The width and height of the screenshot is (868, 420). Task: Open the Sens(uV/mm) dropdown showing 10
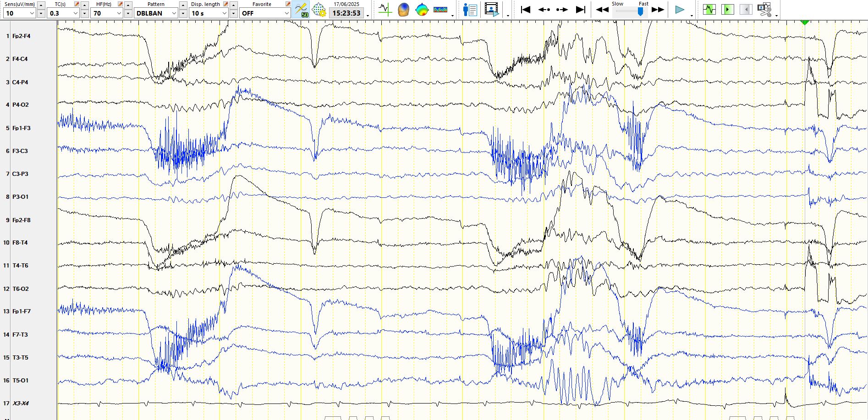[x=19, y=13]
